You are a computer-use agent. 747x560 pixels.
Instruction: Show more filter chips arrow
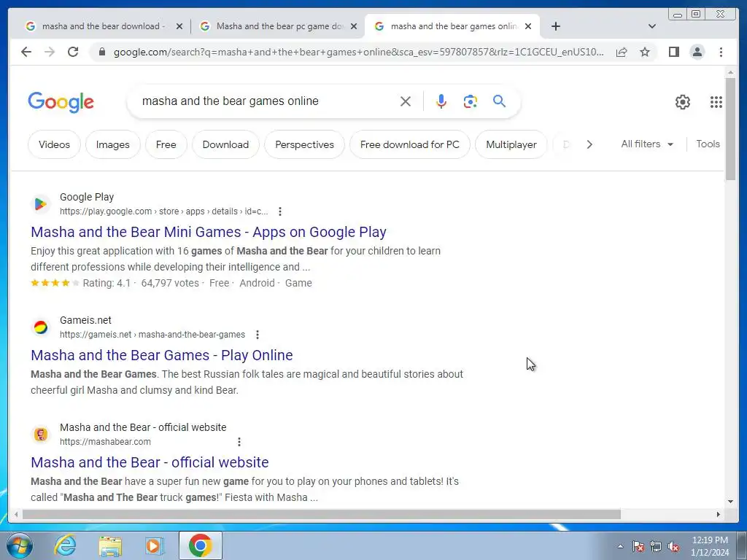pyautogui.click(x=589, y=144)
